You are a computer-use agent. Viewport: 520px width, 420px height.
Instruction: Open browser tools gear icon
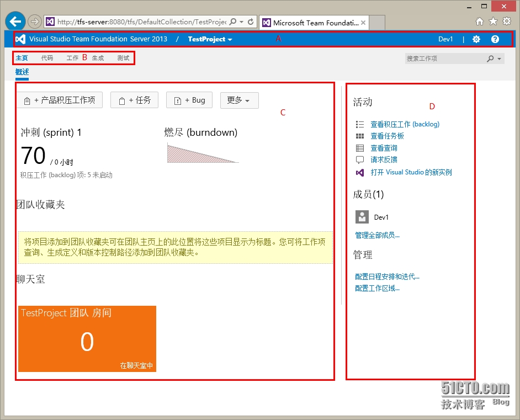pyautogui.click(x=507, y=22)
